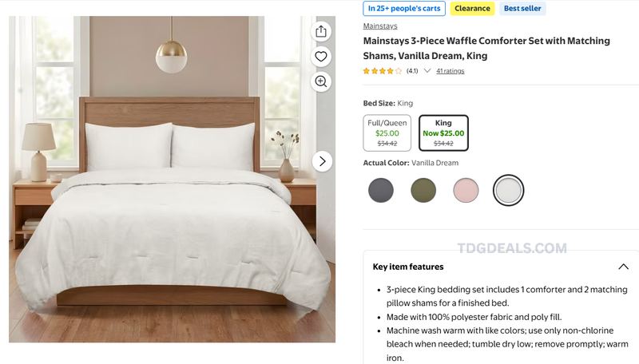639x364 pixels.
Task: Add item to favorites with heart icon
Action: click(321, 57)
